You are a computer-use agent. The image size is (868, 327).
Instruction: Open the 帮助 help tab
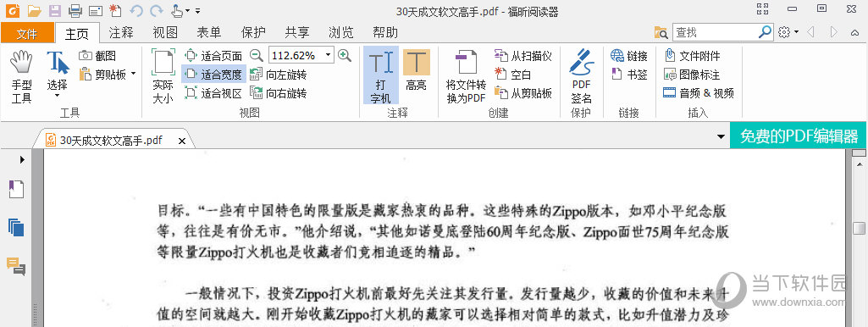385,32
